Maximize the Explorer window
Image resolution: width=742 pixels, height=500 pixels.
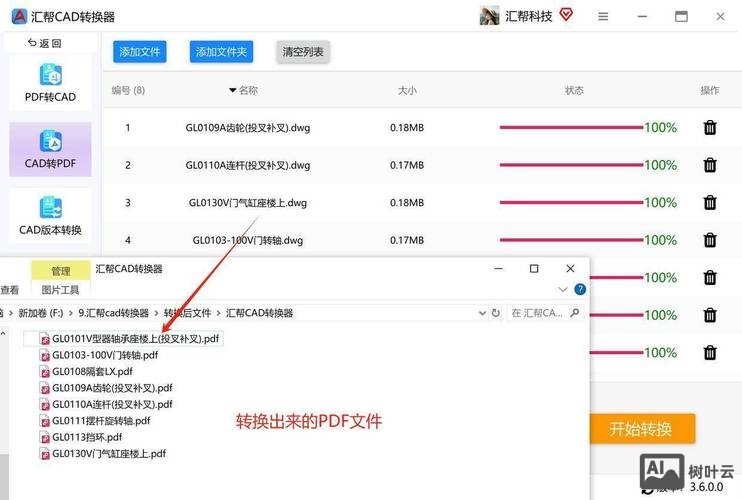(x=534, y=269)
